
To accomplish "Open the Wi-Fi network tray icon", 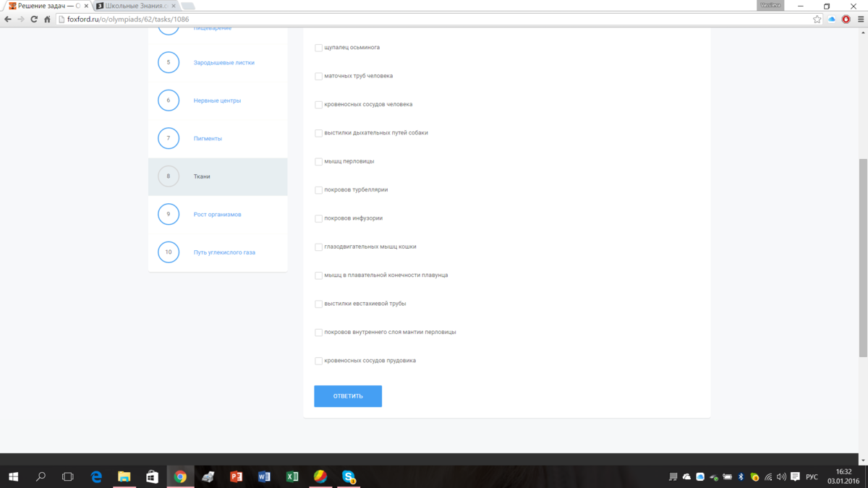I will (x=768, y=477).
